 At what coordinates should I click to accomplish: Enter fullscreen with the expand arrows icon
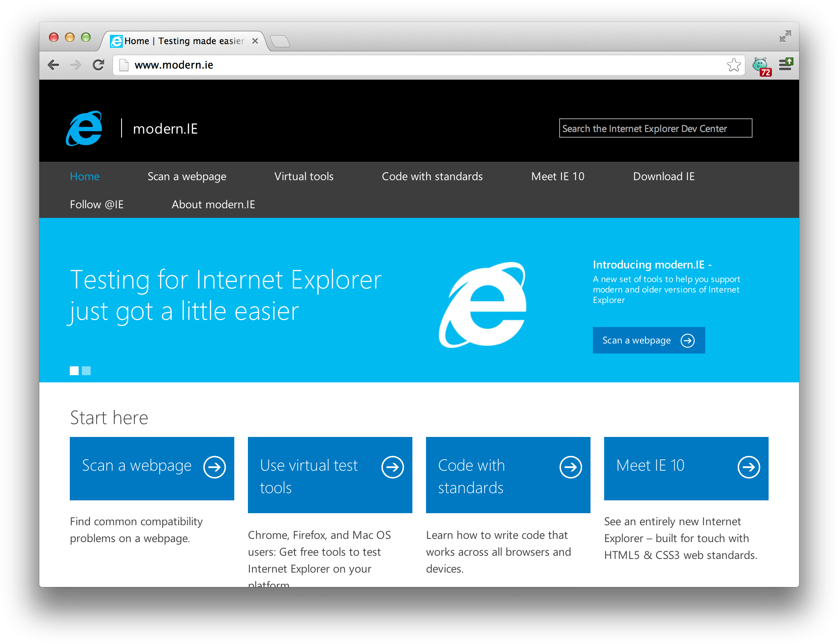(x=785, y=37)
